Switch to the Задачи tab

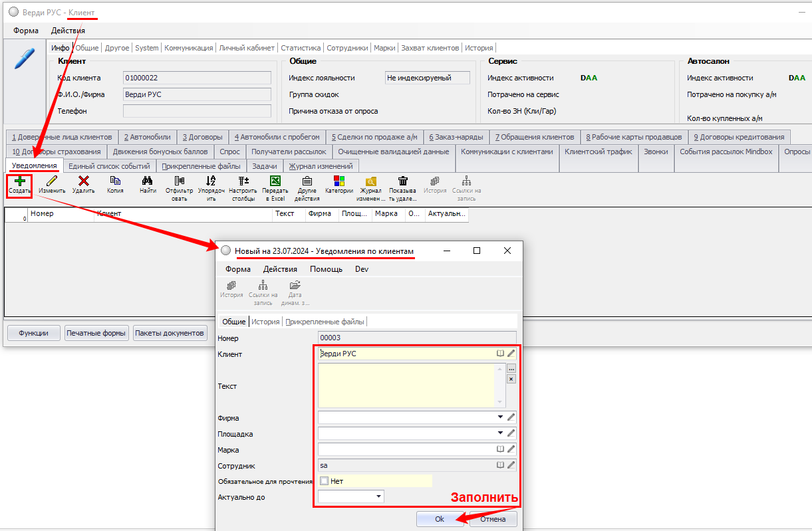[x=265, y=165]
